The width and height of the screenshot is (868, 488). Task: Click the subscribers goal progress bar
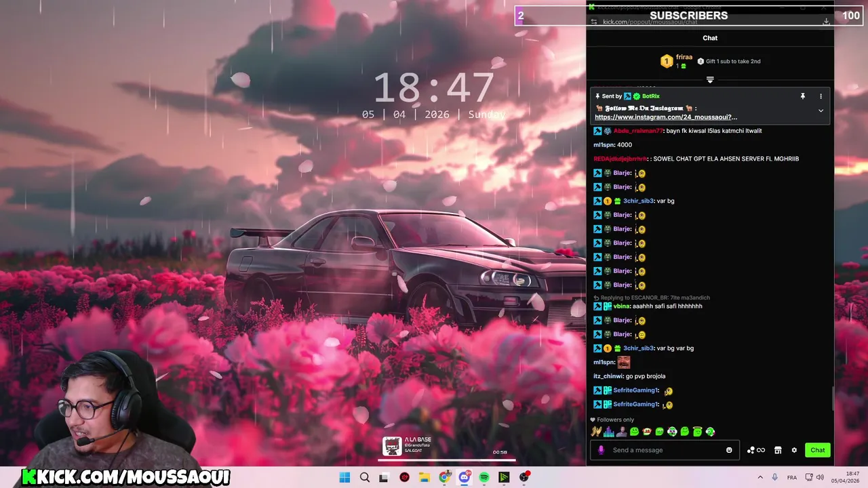pyautogui.click(x=689, y=16)
